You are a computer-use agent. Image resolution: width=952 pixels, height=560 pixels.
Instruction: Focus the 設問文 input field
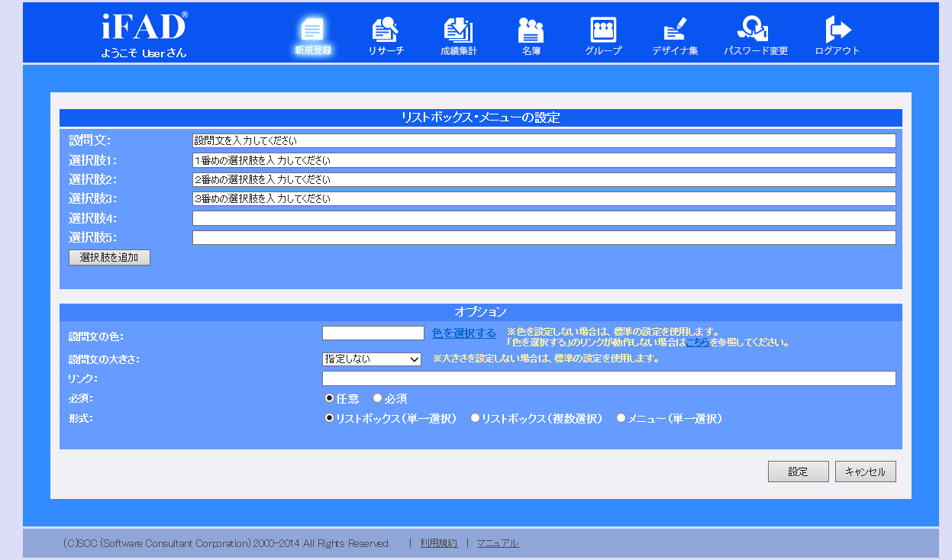544,141
